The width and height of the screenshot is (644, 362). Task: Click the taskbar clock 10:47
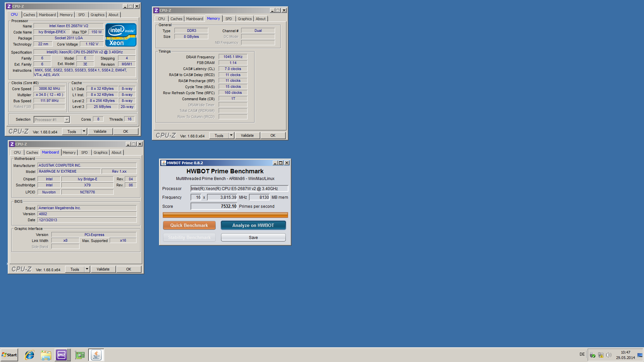(x=625, y=352)
